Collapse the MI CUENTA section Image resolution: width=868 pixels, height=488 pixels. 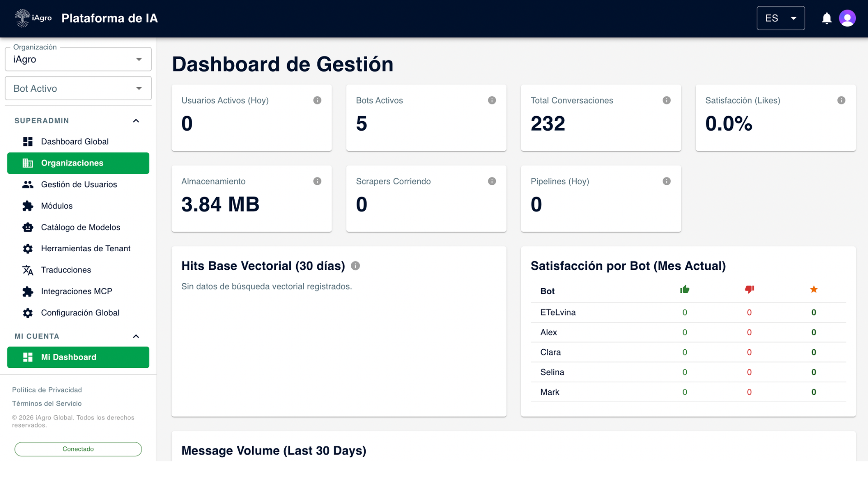click(136, 336)
